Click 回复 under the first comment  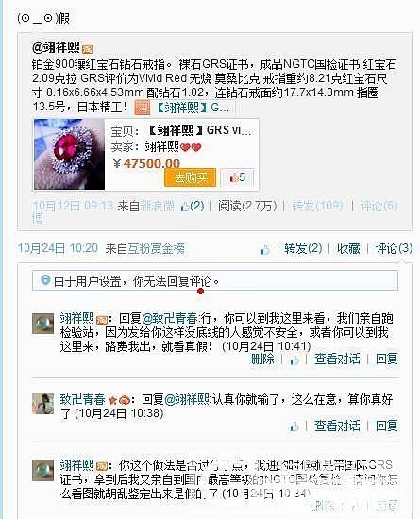point(387,359)
